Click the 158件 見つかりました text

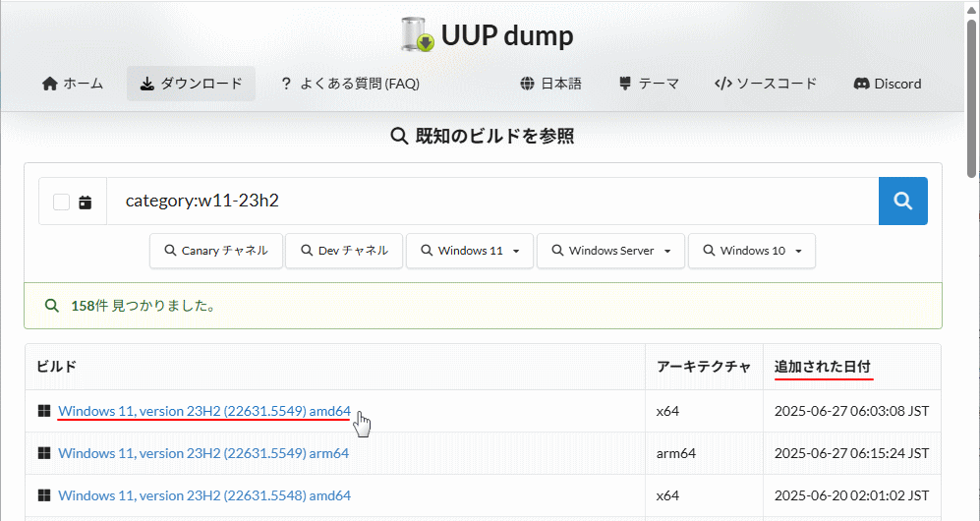pyautogui.click(x=144, y=306)
